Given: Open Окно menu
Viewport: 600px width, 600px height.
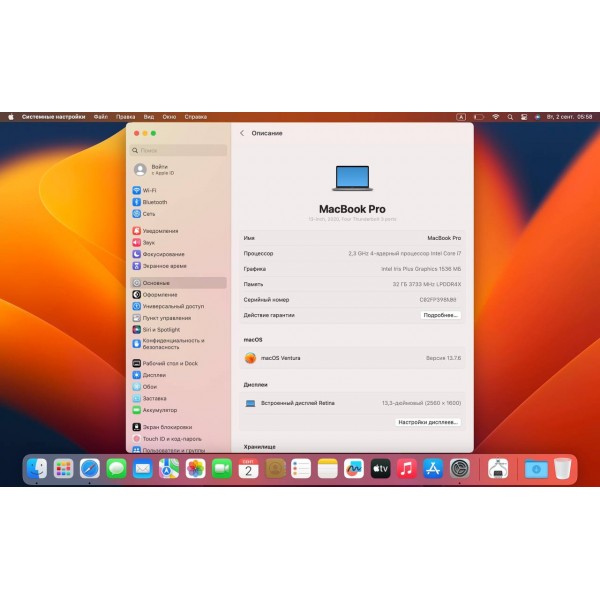Looking at the screenshot, I should point(169,117).
